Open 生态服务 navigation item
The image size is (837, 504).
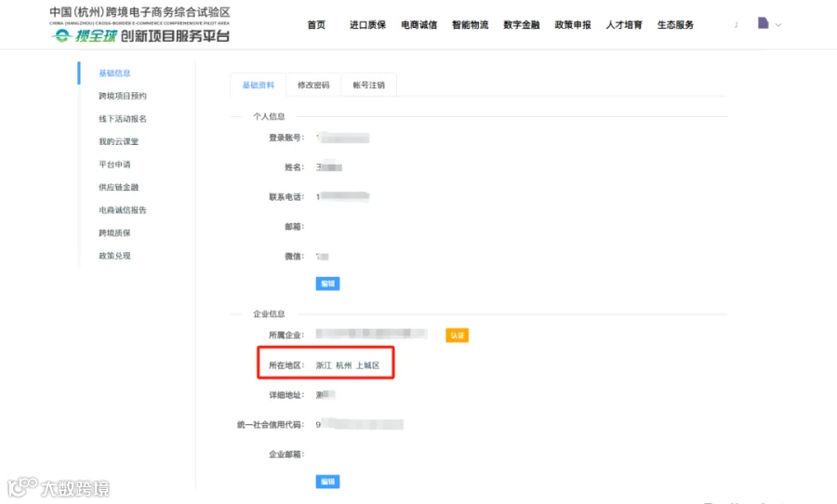point(675,24)
